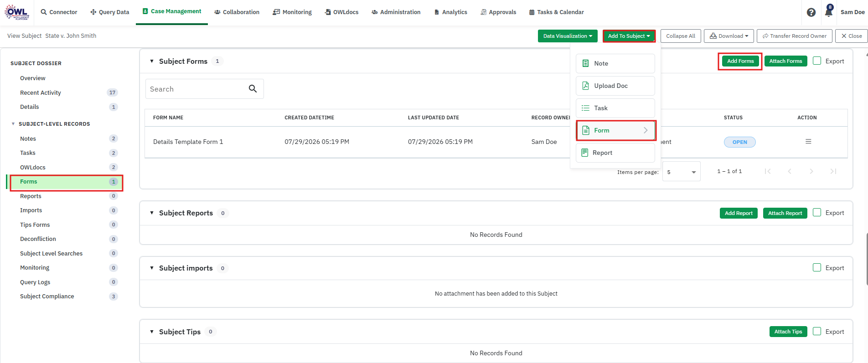Select Query Logs in sidebar

tap(35, 282)
